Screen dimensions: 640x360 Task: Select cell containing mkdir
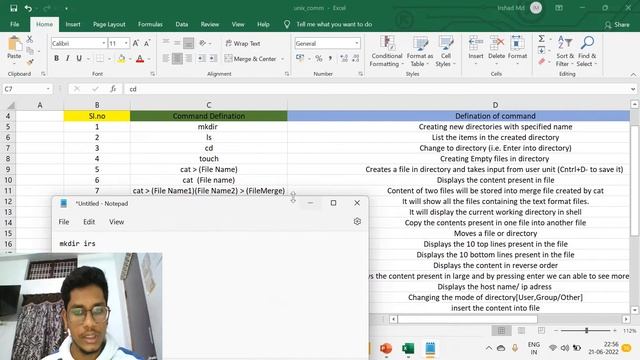209,127
